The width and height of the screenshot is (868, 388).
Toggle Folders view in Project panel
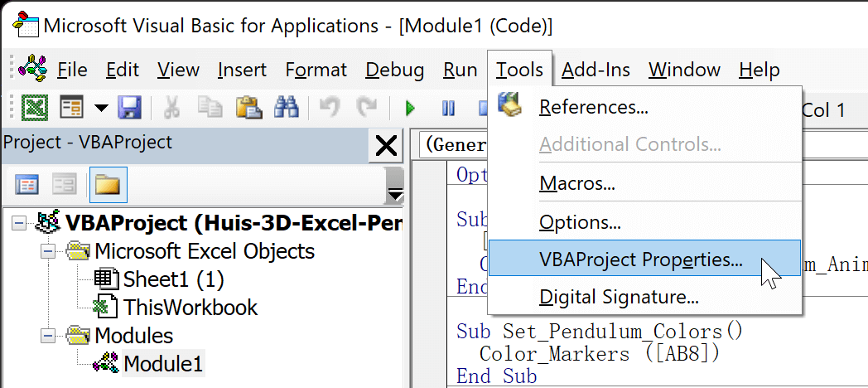click(x=108, y=185)
